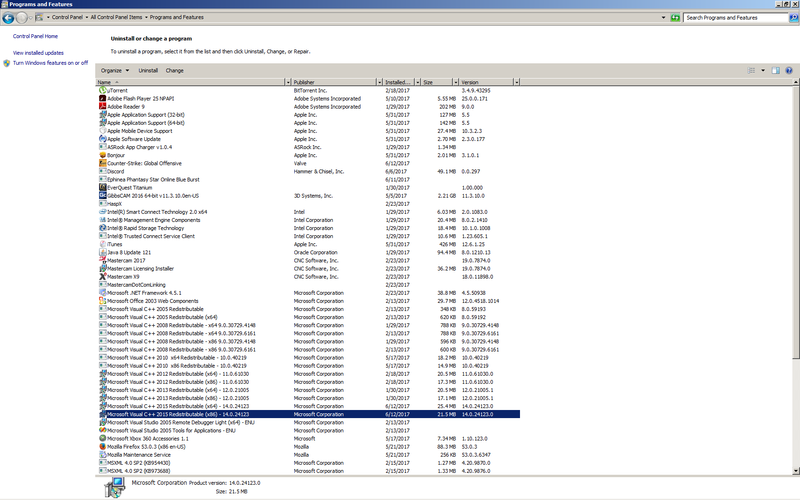
Task: Select MSXML 4.0 SP2 (KB954430) entry
Action: (x=309, y=463)
